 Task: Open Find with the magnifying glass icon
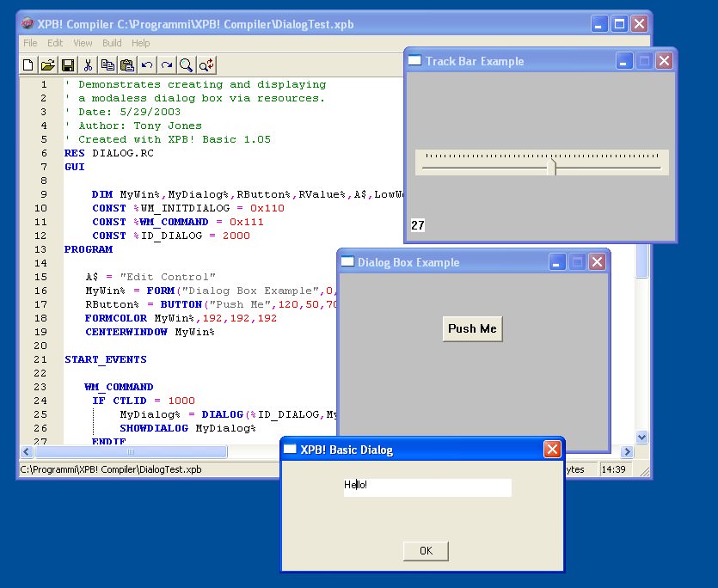coord(187,65)
